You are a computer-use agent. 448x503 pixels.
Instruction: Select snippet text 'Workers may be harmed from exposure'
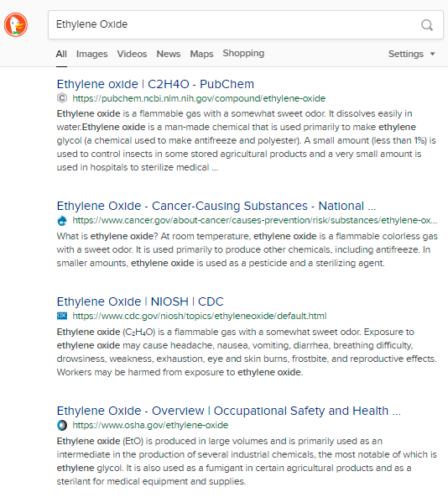pos(140,372)
